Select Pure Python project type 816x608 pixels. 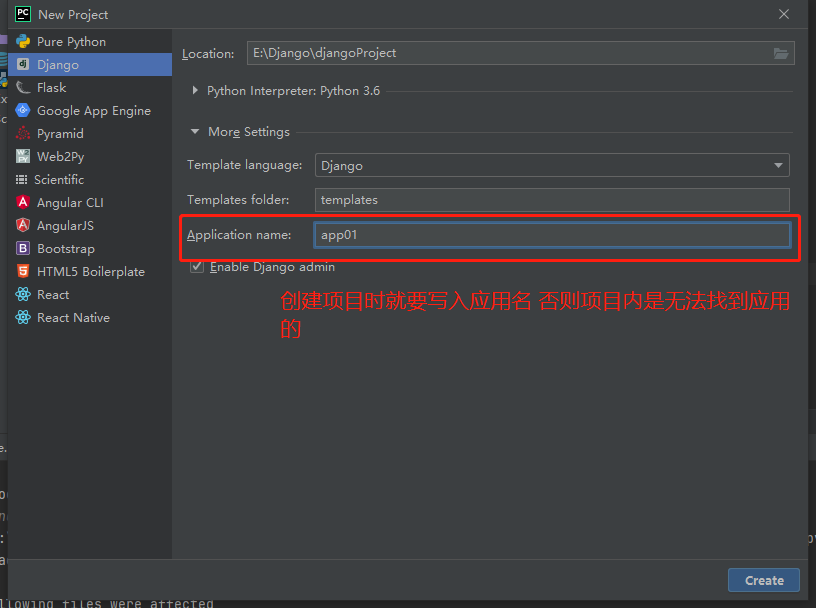[71, 42]
